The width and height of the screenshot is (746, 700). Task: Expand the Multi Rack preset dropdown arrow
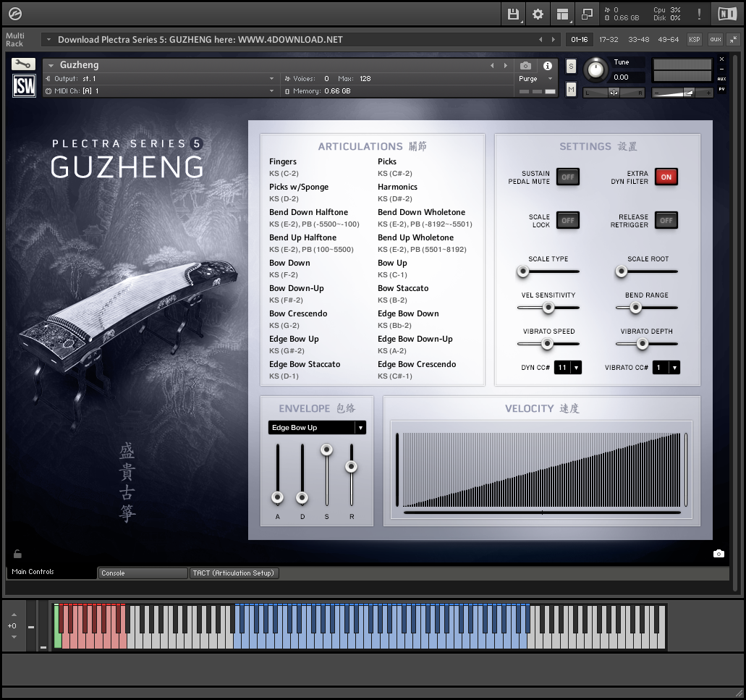tap(48, 40)
